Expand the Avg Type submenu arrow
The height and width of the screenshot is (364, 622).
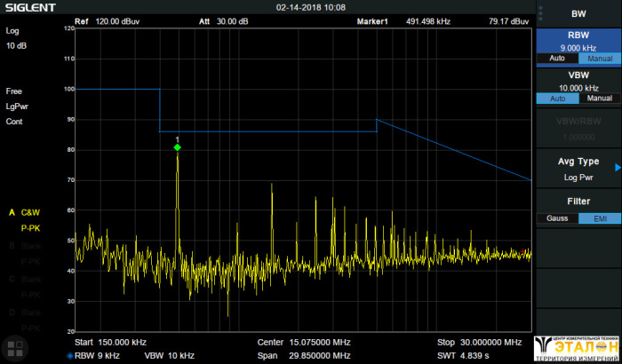coord(618,166)
